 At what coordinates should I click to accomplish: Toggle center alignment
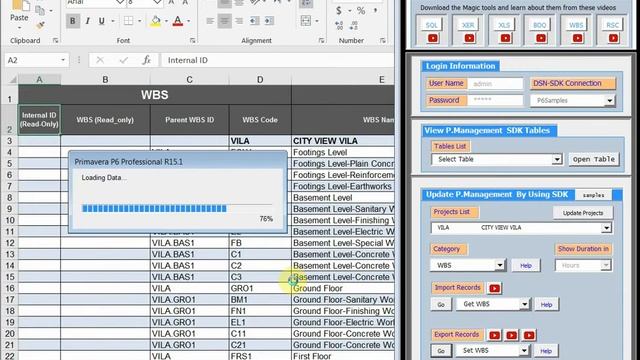[224, 21]
